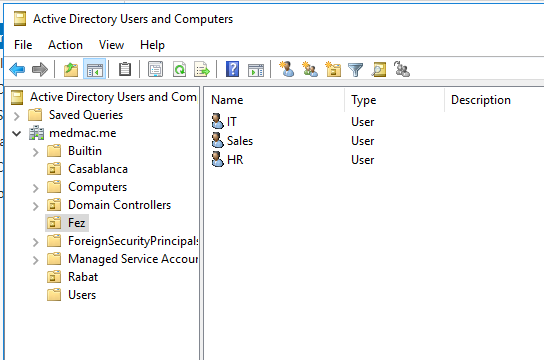Click the Casablanca OU folder icon

54,169
